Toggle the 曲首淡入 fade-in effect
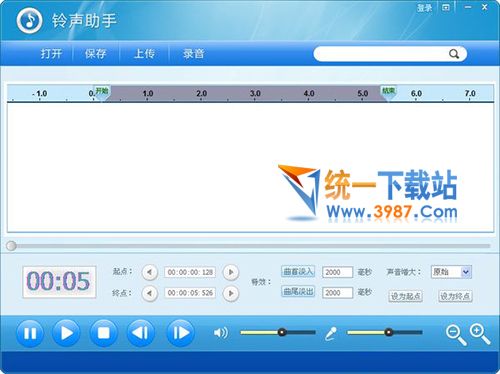 [x=298, y=272]
